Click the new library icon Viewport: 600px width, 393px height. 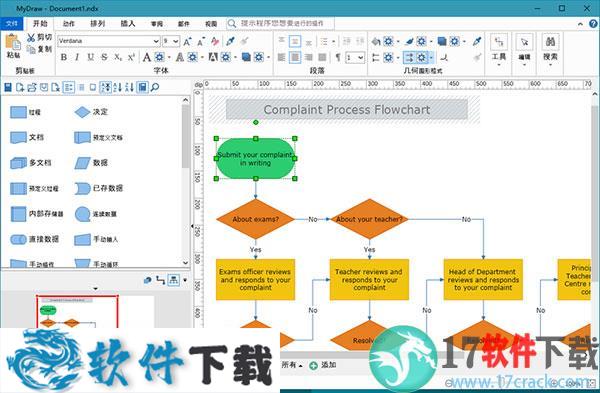pos(20,87)
